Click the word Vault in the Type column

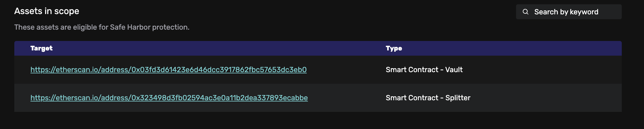(454, 70)
